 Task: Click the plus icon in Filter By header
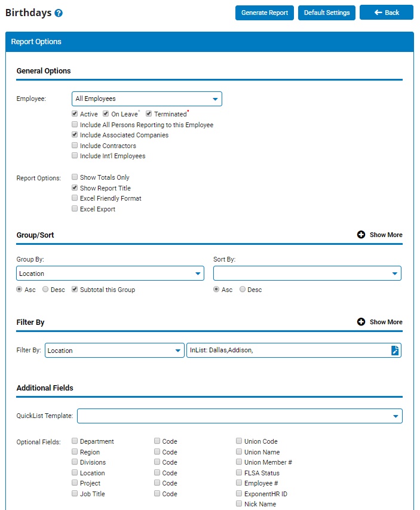click(361, 322)
